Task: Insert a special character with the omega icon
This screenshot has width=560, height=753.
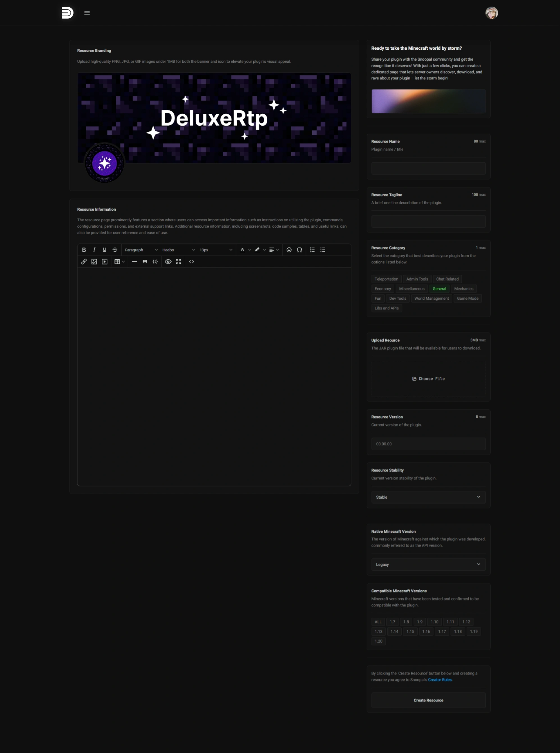Action: pos(299,250)
